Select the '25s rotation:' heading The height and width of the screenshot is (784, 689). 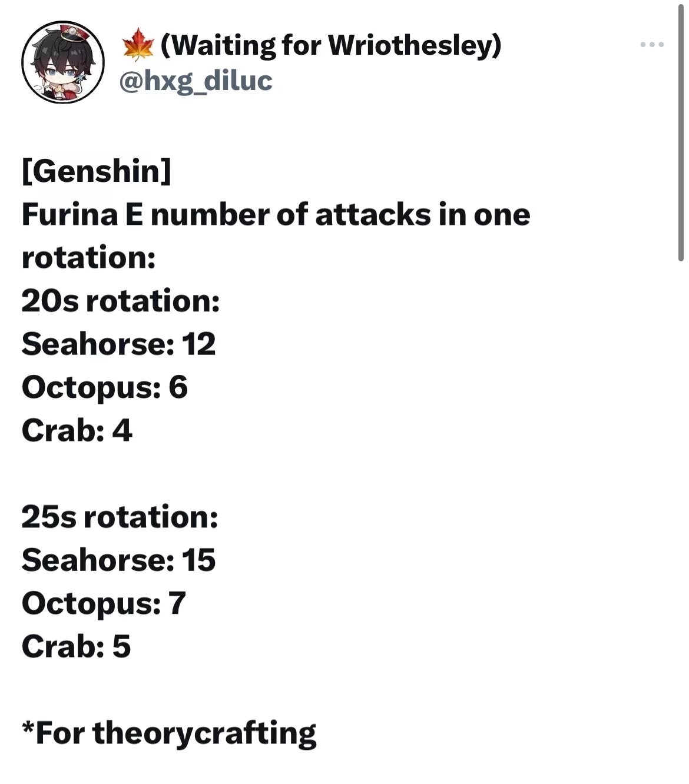click(x=120, y=517)
